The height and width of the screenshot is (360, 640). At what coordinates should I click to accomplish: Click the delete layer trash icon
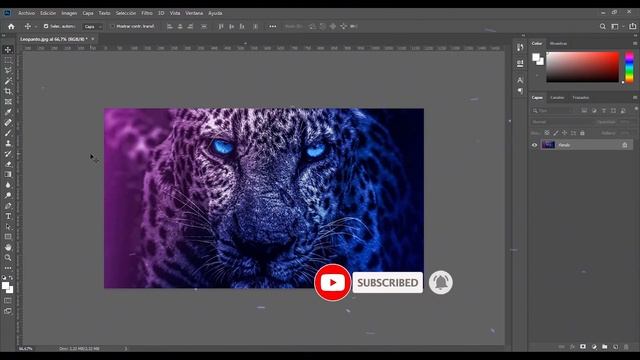click(x=626, y=347)
